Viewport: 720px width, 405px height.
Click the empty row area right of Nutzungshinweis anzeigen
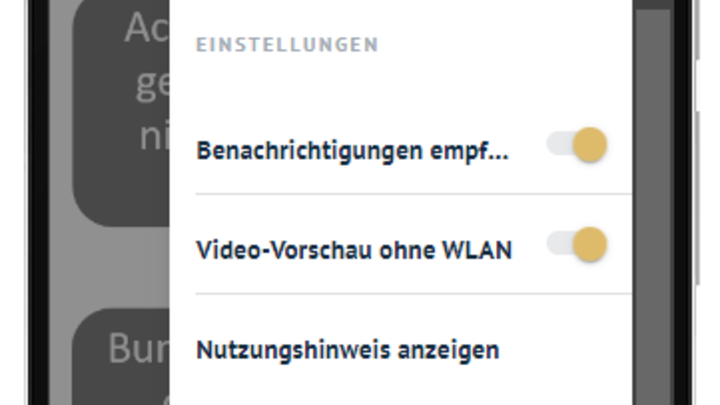pyautogui.click(x=566, y=350)
